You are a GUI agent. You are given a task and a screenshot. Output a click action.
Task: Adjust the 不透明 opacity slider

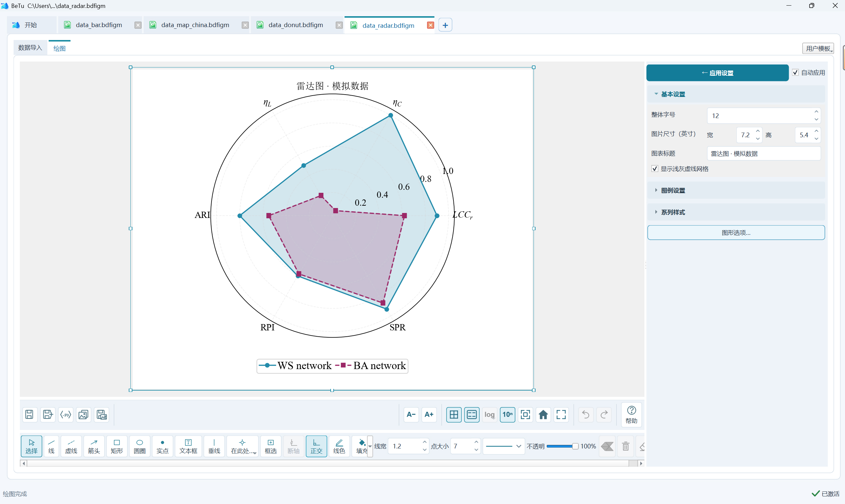(562, 446)
